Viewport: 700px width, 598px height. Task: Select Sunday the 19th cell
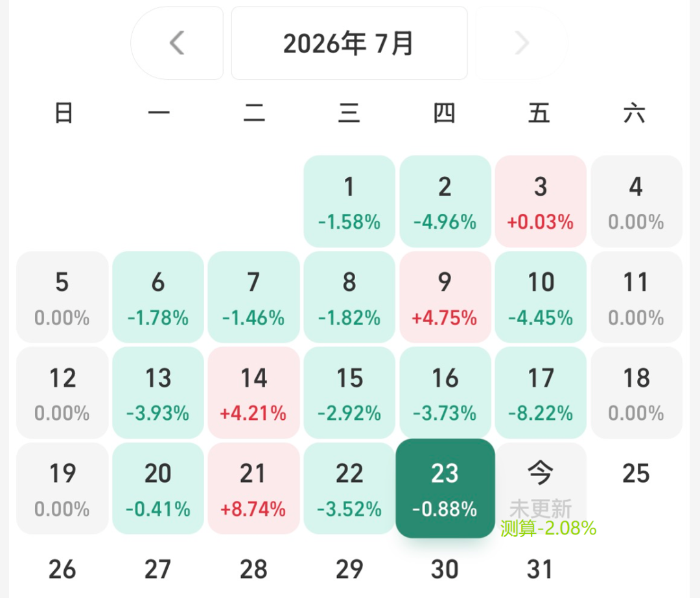(62, 489)
